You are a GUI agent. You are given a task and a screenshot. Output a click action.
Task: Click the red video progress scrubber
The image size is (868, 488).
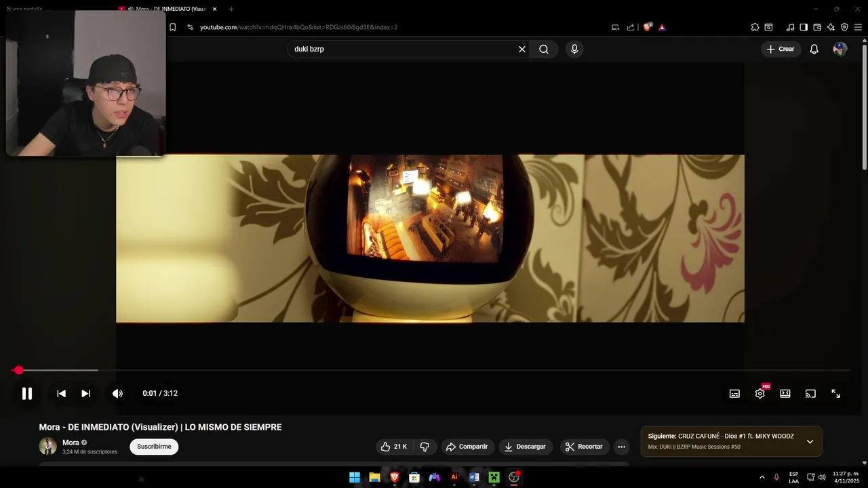pyautogui.click(x=18, y=370)
